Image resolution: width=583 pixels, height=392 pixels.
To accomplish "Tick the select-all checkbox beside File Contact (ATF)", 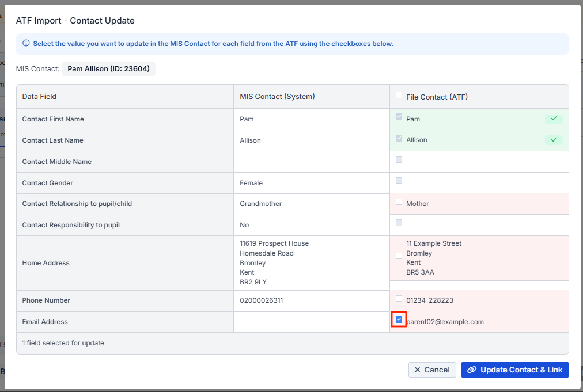I will (399, 95).
